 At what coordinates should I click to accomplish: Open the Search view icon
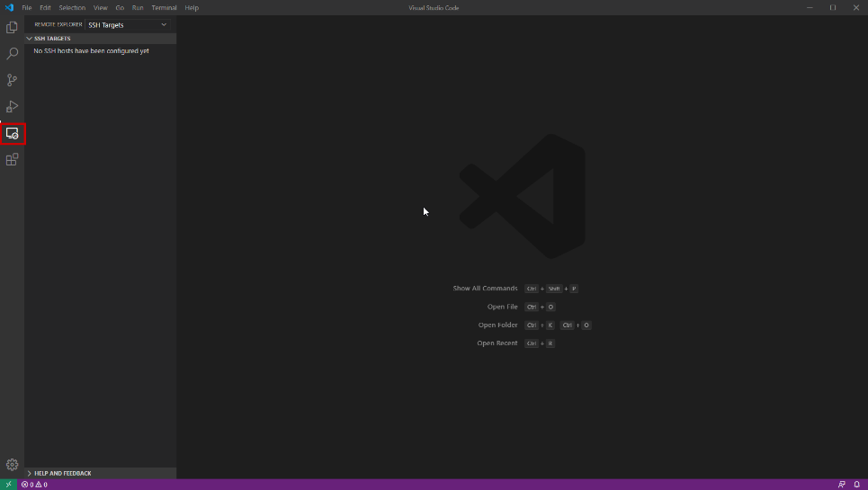(x=12, y=54)
